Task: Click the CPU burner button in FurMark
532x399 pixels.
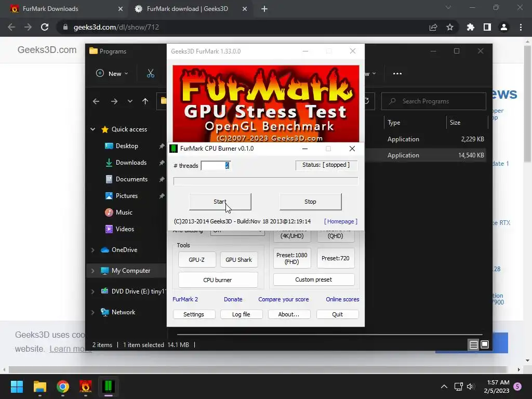Action: click(218, 280)
